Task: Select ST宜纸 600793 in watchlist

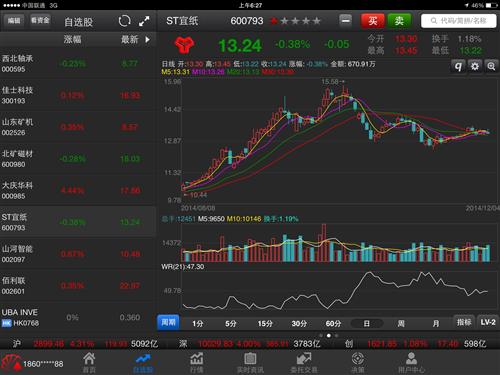Action: [78, 222]
